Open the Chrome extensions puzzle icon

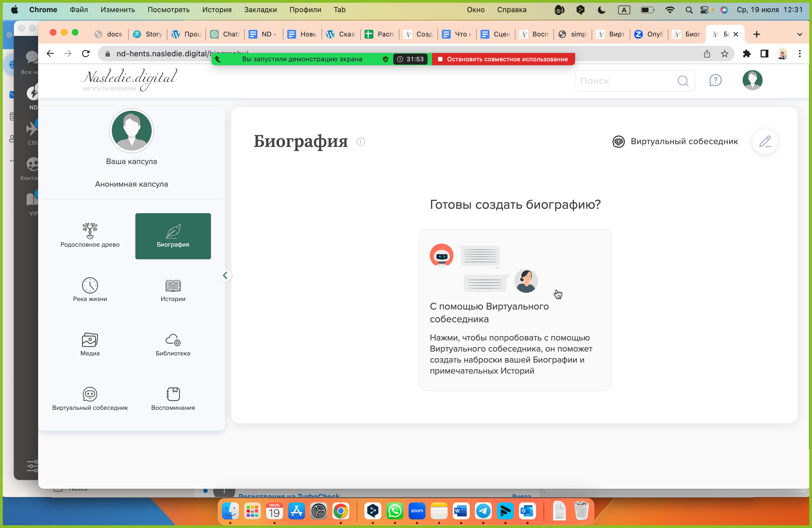(x=747, y=54)
